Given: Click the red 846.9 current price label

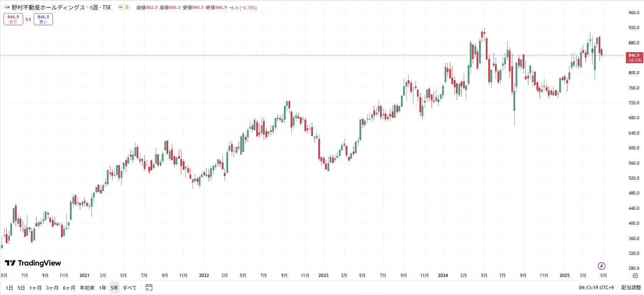Looking at the screenshot, I should click(x=634, y=58).
